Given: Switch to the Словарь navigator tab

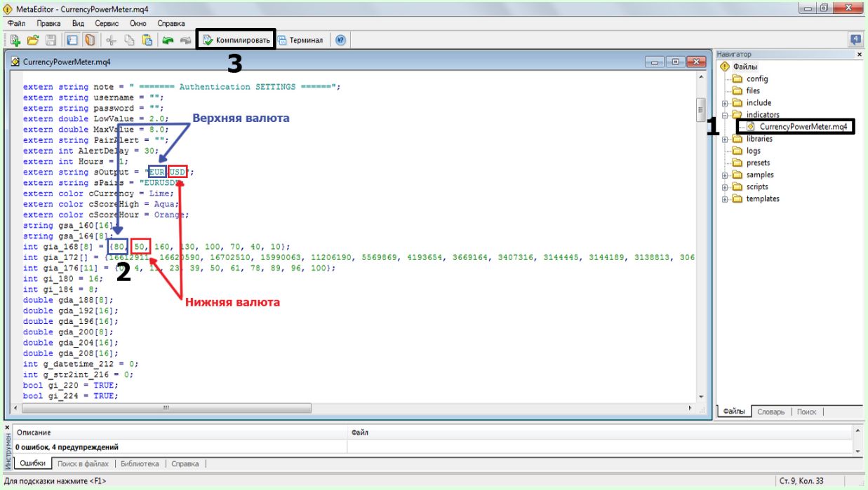Looking at the screenshot, I should click(770, 411).
